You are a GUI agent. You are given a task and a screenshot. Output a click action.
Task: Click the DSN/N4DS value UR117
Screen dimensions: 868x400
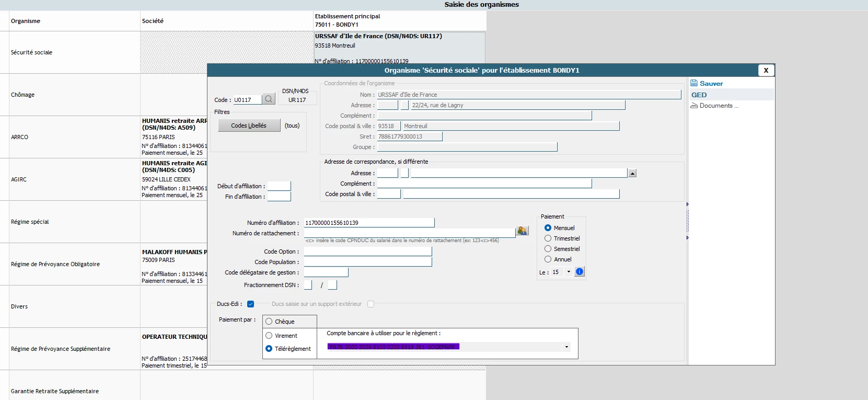[297, 100]
